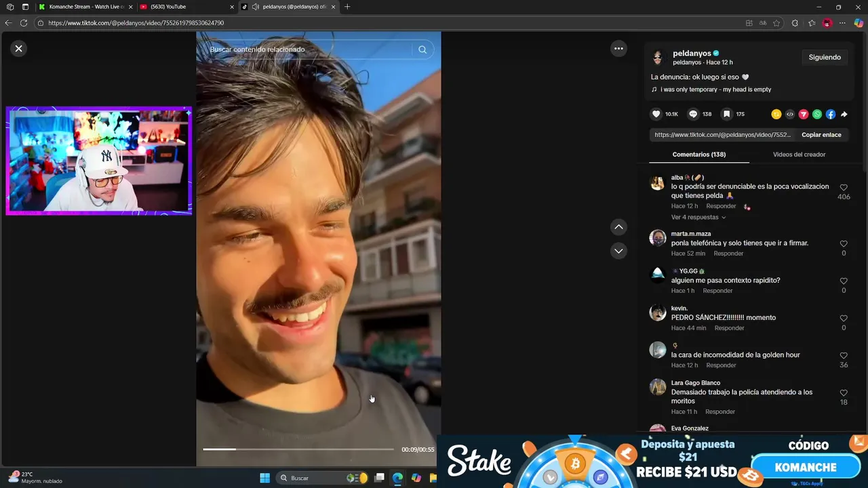Like the golden hour comment
Image resolution: width=868 pixels, height=488 pixels.
tap(844, 356)
